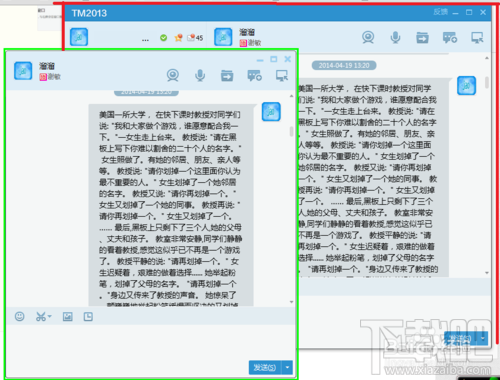Send file icon in front chat window

coord(227,75)
